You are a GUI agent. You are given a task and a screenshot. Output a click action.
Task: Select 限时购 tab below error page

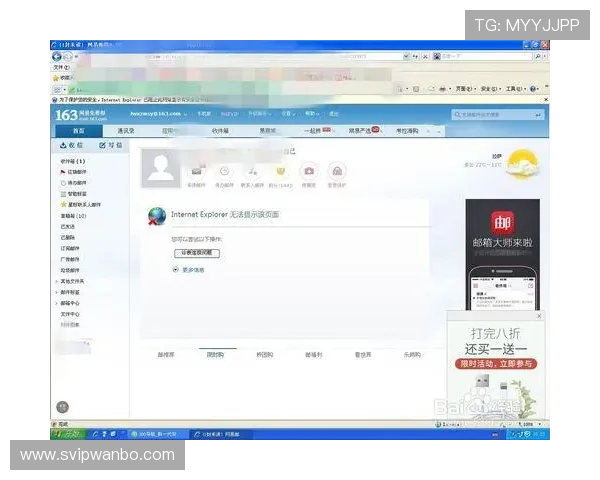click(x=215, y=355)
